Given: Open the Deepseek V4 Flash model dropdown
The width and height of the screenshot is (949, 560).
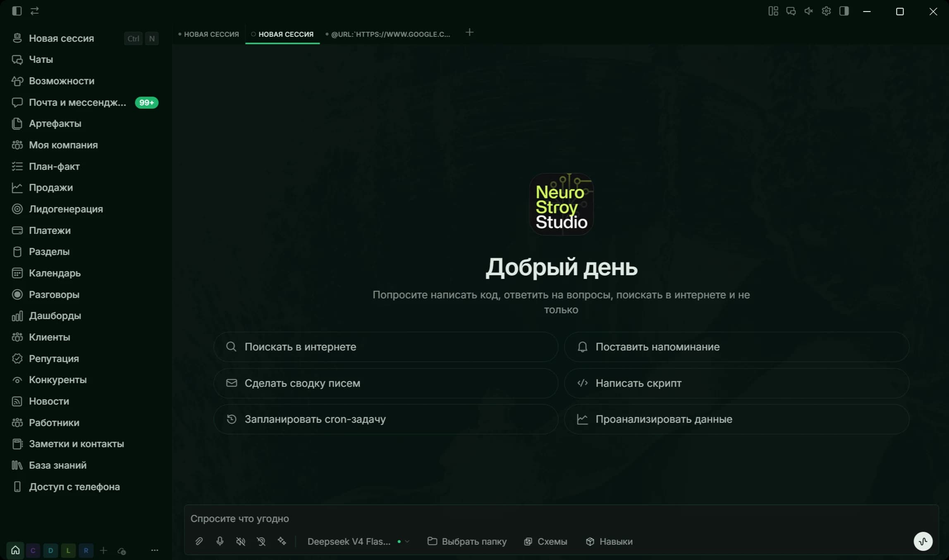Looking at the screenshot, I should [x=358, y=541].
